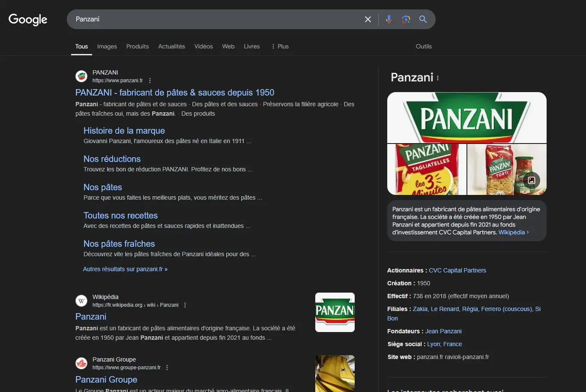Click the magnifying glass search button
Image resolution: width=586 pixels, height=392 pixels.
(423, 19)
